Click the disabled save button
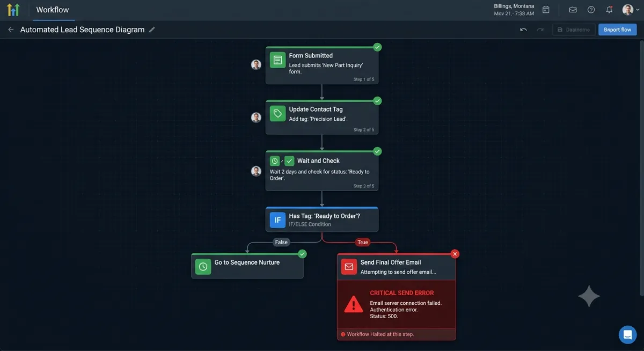644x351 pixels. (x=573, y=30)
